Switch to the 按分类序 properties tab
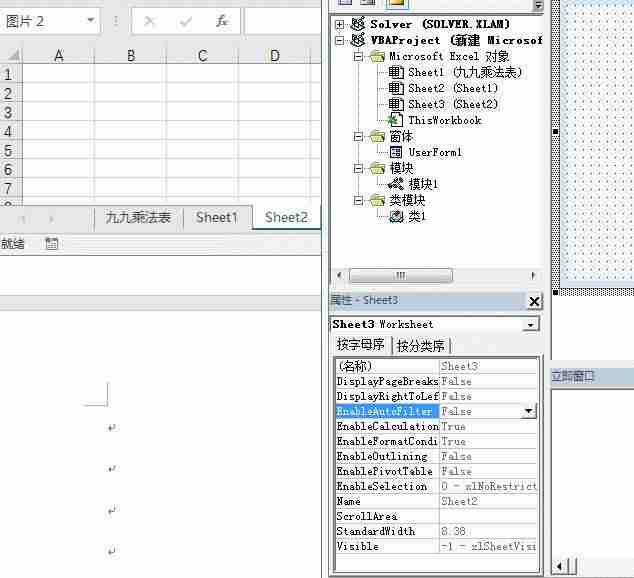Viewport: 634px width, 578px height. pos(421,346)
